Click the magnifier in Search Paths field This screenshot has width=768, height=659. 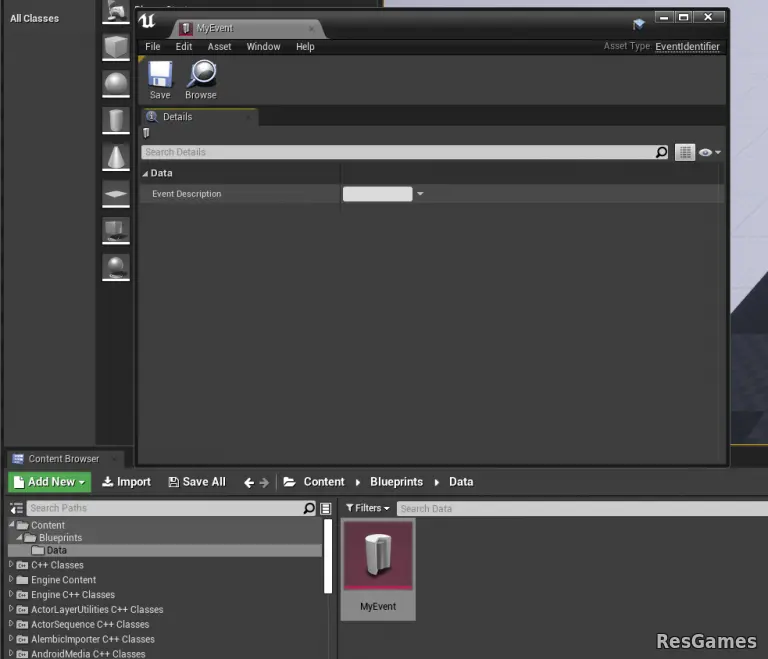pyautogui.click(x=309, y=508)
